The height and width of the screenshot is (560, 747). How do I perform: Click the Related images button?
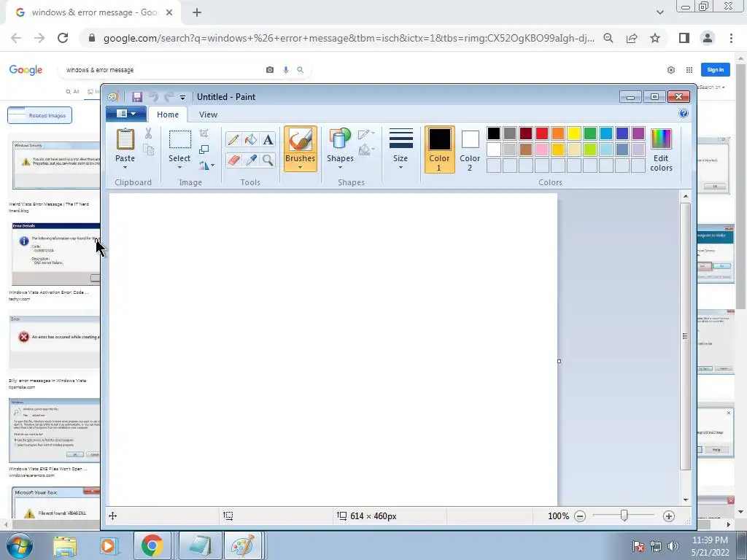pyautogui.click(x=40, y=115)
